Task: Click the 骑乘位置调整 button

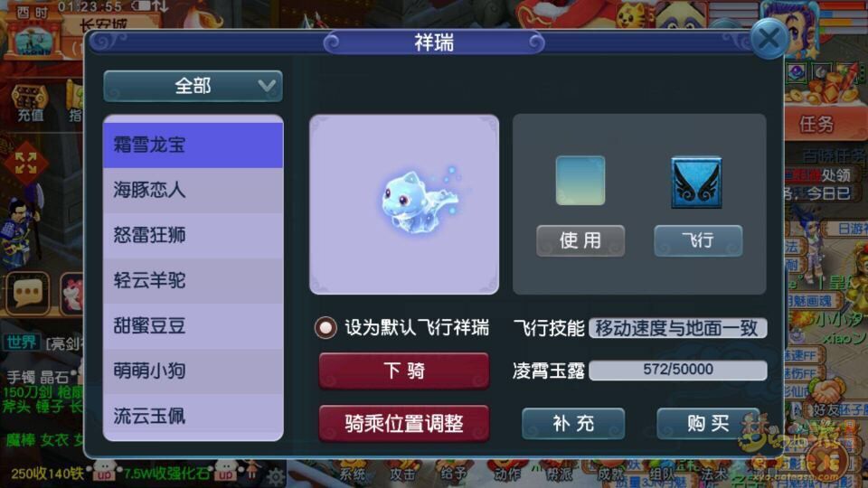Action: (404, 423)
